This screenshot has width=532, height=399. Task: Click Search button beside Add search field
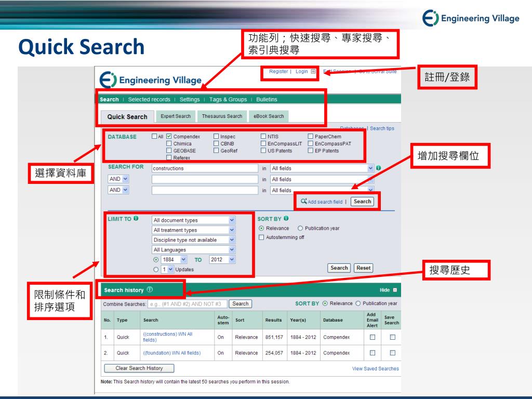(362, 201)
